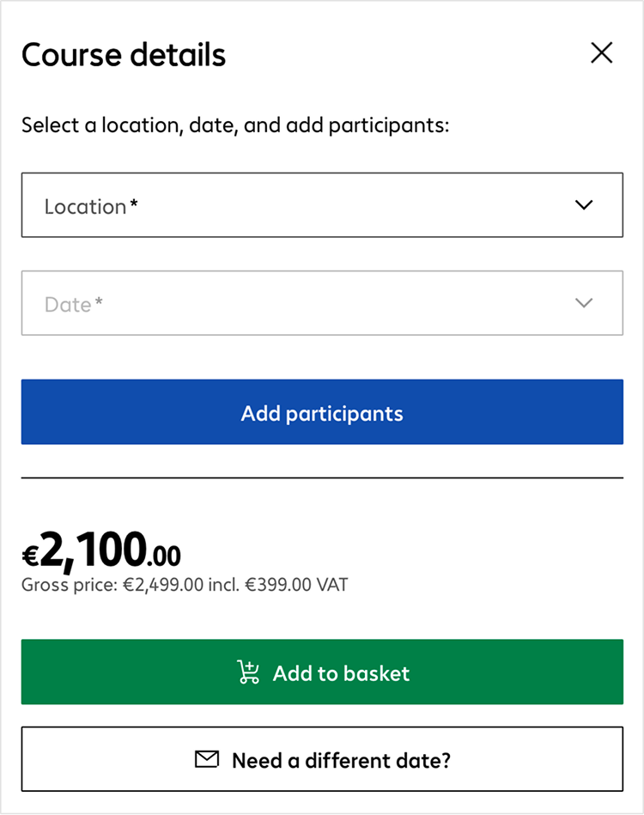
Task: Click the Course details heading
Action: [x=124, y=54]
